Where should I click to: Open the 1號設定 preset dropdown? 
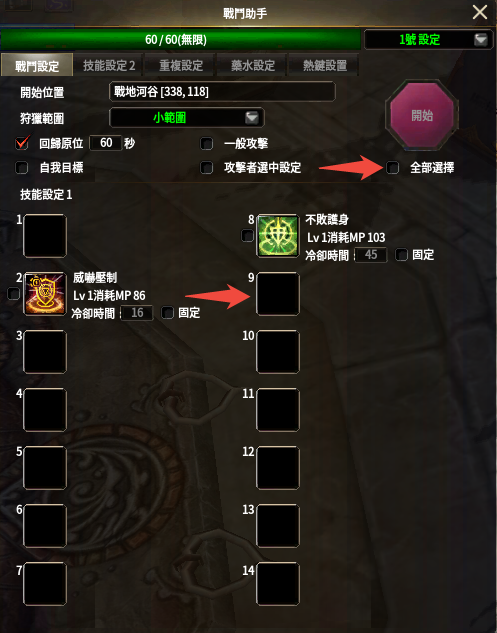(x=428, y=39)
